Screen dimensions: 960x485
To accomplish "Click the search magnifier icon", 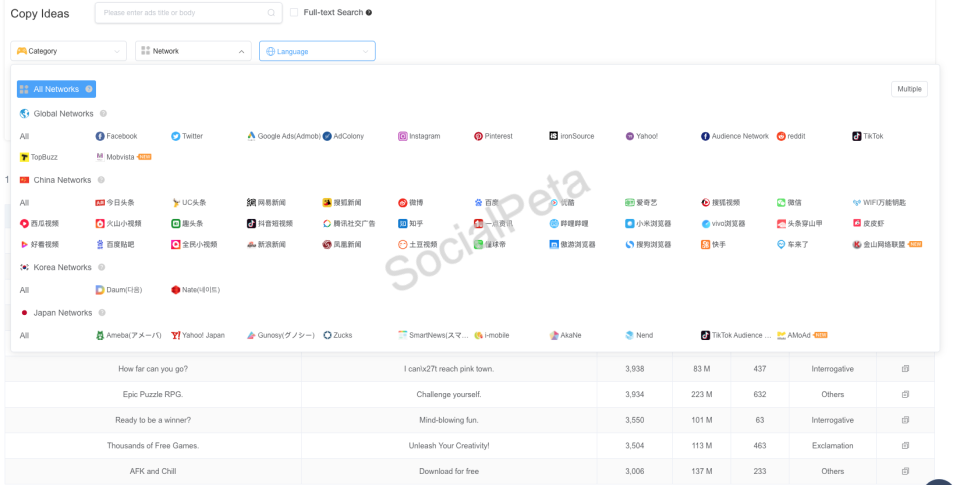I will click(271, 13).
